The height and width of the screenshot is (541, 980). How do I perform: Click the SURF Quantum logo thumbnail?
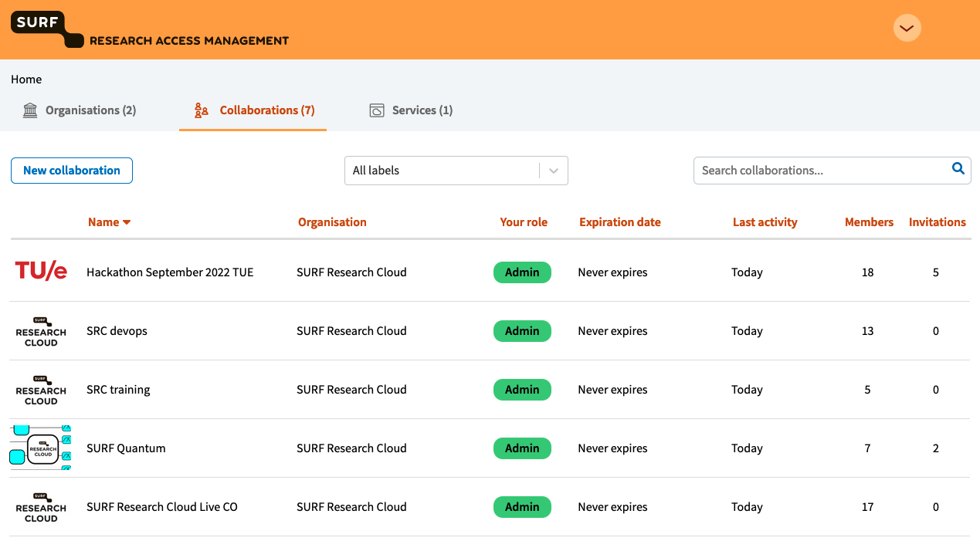pyautogui.click(x=41, y=448)
